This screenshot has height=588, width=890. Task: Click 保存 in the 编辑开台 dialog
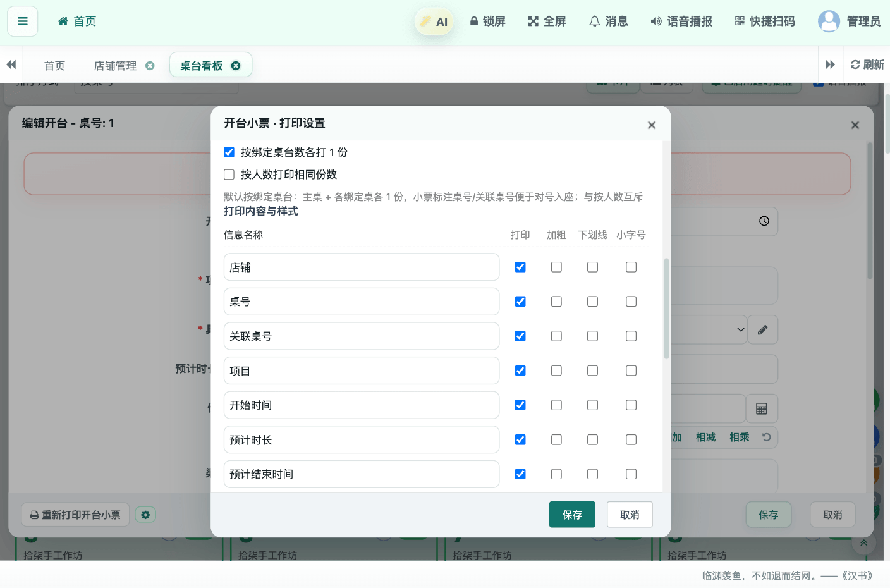point(769,515)
